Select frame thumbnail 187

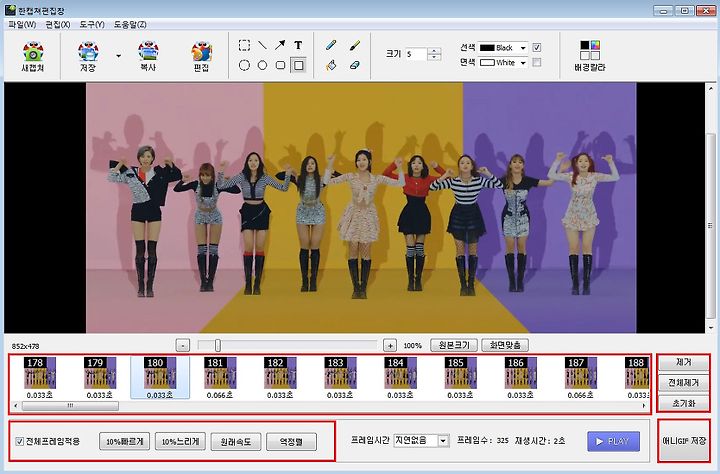[581, 377]
